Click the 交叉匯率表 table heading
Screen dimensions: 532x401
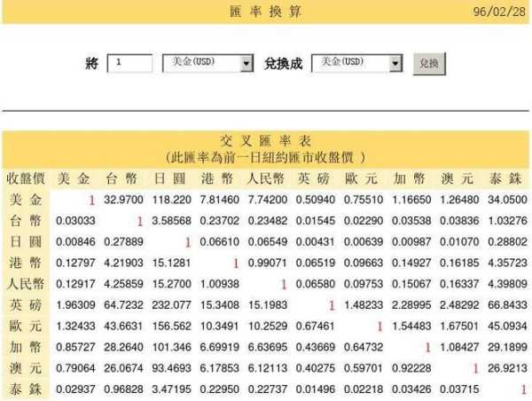coord(266,140)
